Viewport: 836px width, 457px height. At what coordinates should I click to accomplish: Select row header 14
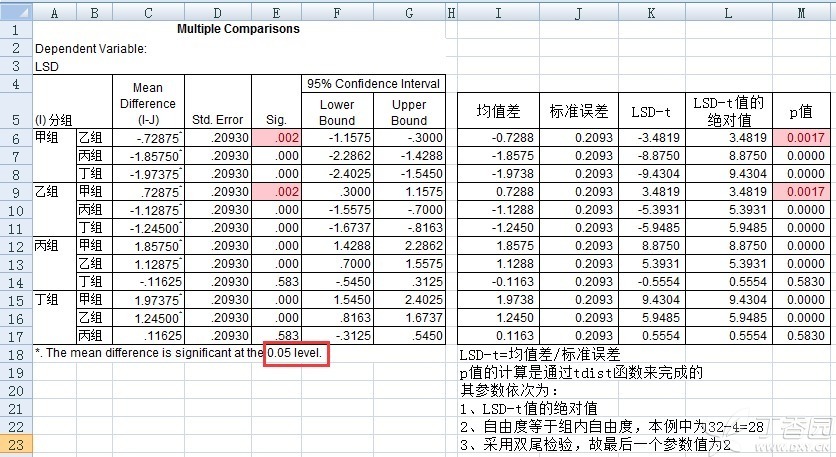click(16, 282)
